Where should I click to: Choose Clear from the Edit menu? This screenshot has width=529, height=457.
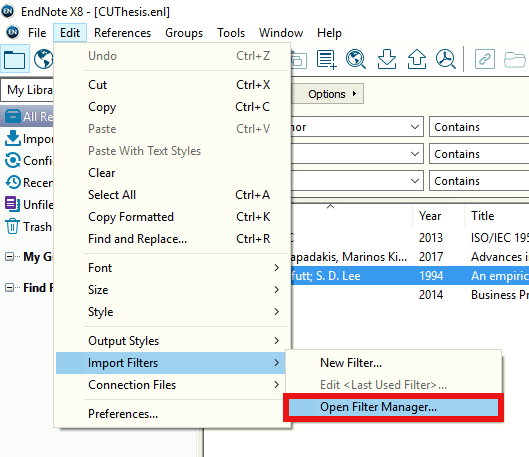click(172, 173)
